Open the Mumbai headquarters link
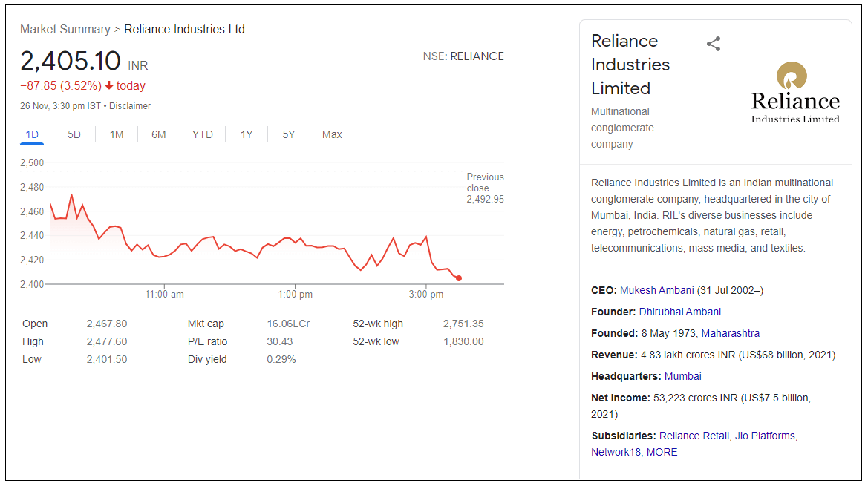Viewport: 868px width, 486px height. [x=682, y=376]
